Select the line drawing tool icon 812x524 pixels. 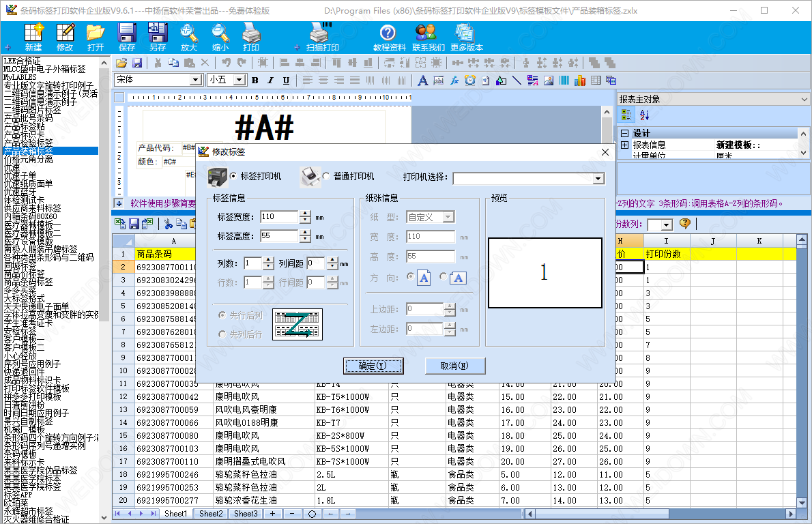517,81
